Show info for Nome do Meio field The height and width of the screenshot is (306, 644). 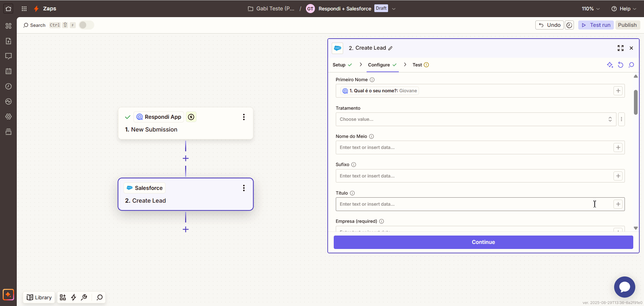click(371, 136)
